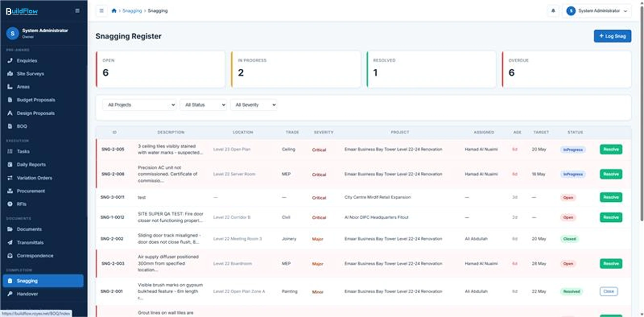Resolve snag SNG-2-005

tap(611, 149)
